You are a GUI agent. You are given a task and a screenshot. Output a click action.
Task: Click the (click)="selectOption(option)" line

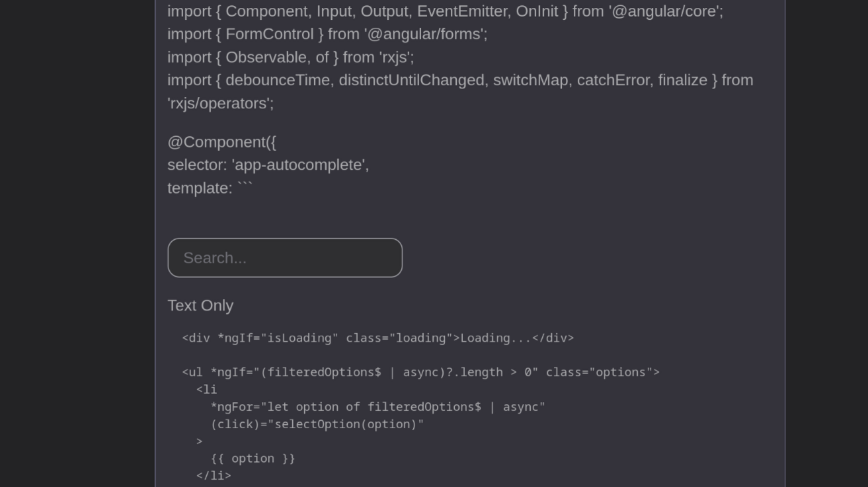point(317,424)
